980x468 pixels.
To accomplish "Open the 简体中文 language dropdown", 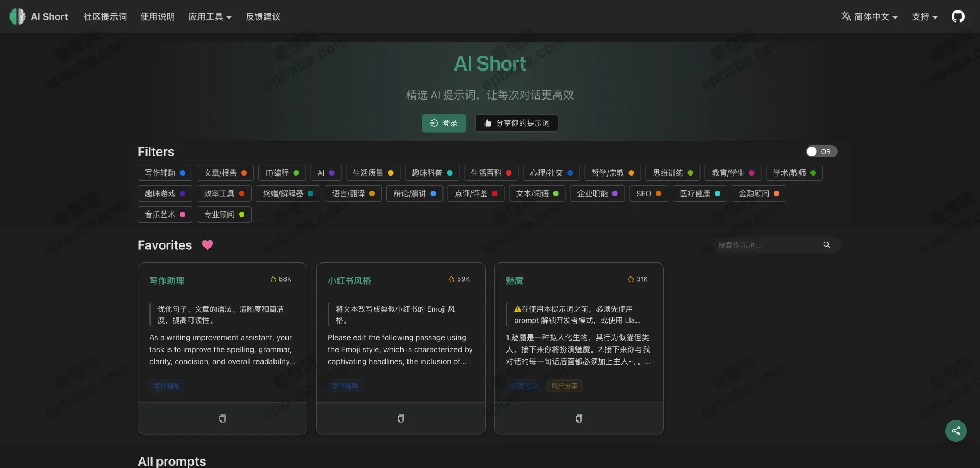I will pyautogui.click(x=870, y=16).
